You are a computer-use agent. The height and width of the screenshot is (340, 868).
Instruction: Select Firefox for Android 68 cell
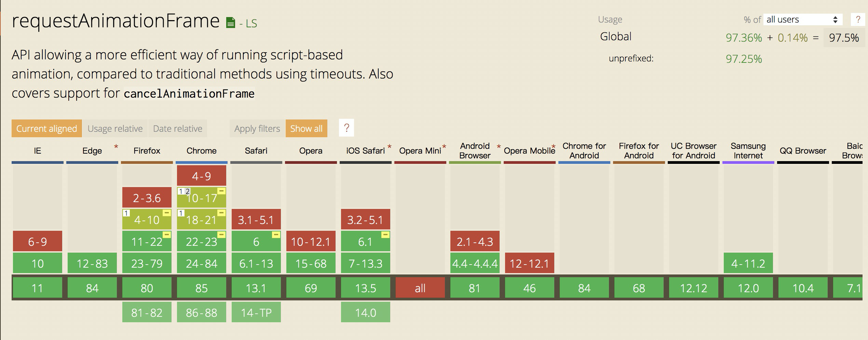coord(639,288)
